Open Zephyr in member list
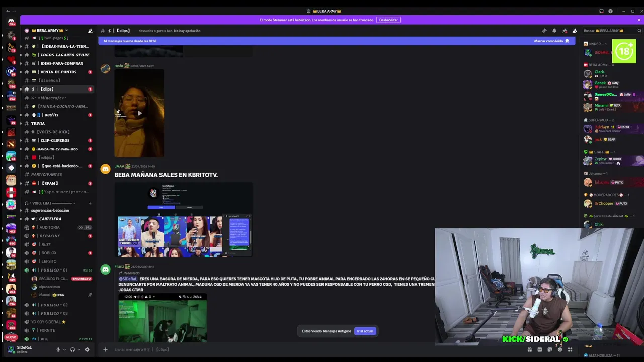The image size is (644, 362). coord(600,159)
